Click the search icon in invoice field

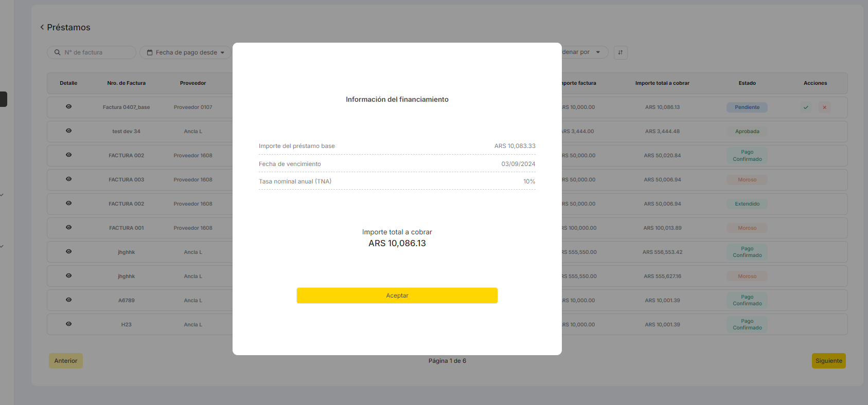click(57, 52)
